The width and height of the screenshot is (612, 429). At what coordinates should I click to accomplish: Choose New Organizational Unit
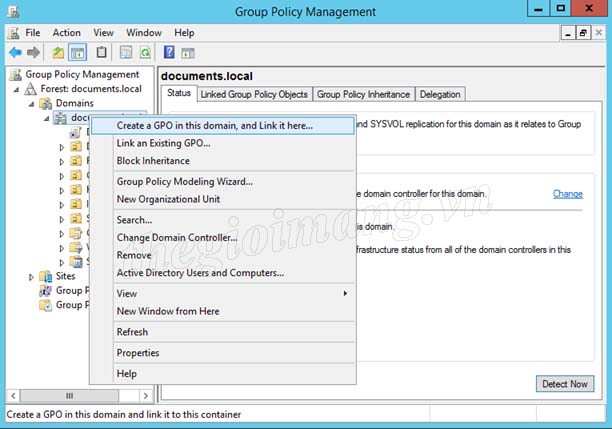tap(223, 199)
